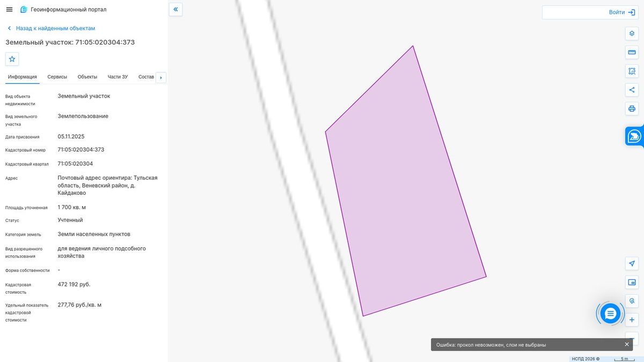Viewport: 644px width, 362px height.
Task: Open the Сервисы tab
Action: click(x=57, y=77)
